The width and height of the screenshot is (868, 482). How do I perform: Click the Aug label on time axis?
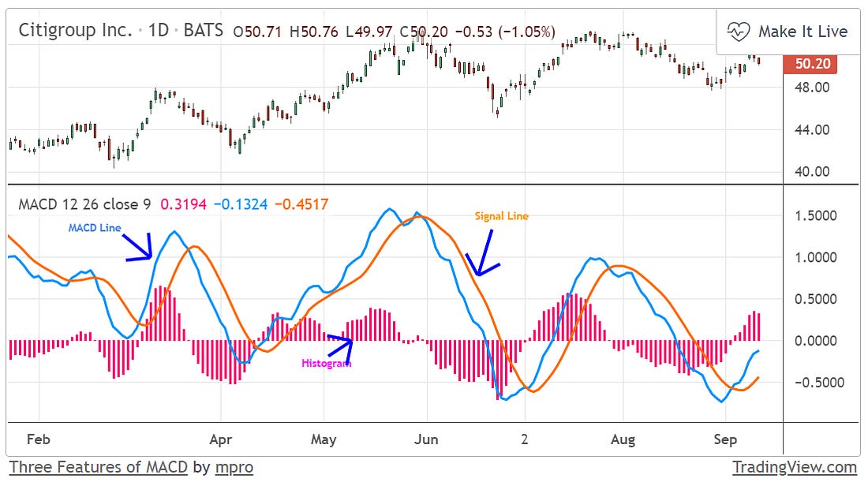(623, 440)
